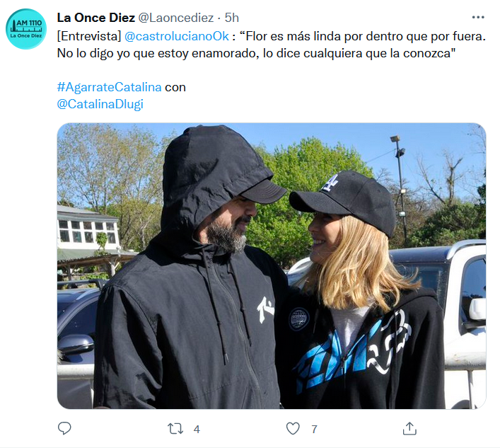Click the retweet count showing 4

[x=197, y=429]
